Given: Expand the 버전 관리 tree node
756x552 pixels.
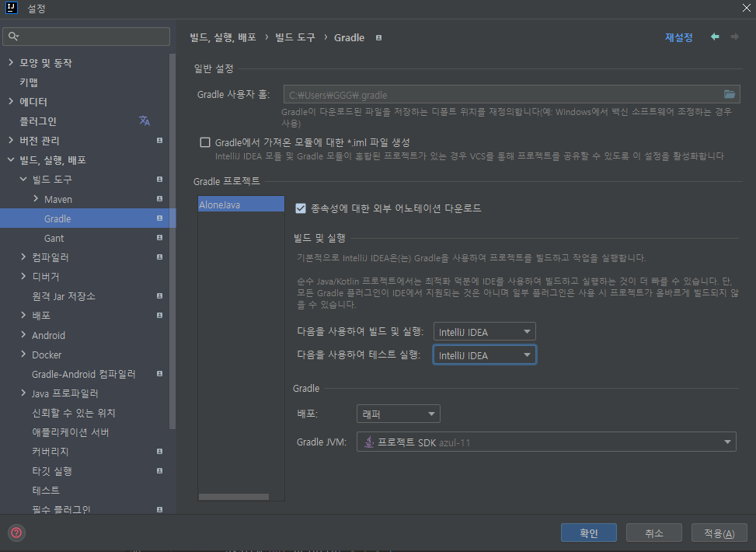Looking at the screenshot, I should pyautogui.click(x=11, y=140).
